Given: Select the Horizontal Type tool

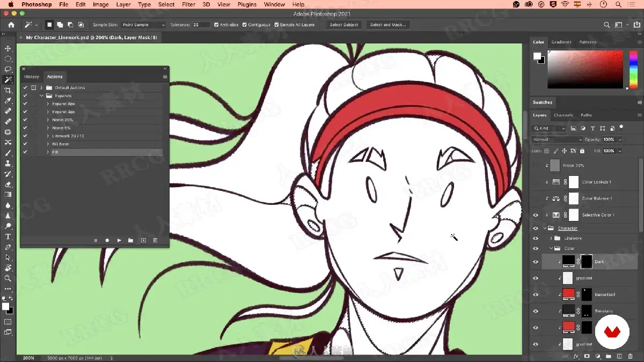Looking at the screenshot, I should 8,237.
